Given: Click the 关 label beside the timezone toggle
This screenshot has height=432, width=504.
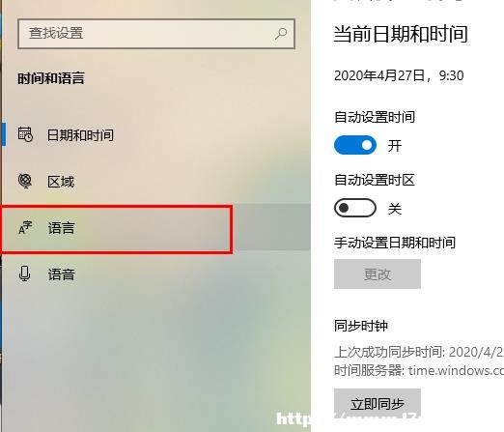Looking at the screenshot, I should 395,209.
